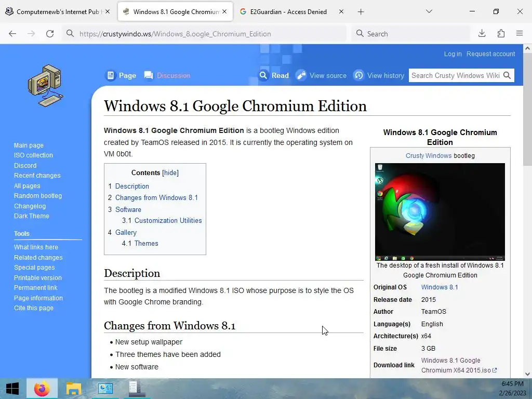Open a new browser tab

pyautogui.click(x=361, y=12)
